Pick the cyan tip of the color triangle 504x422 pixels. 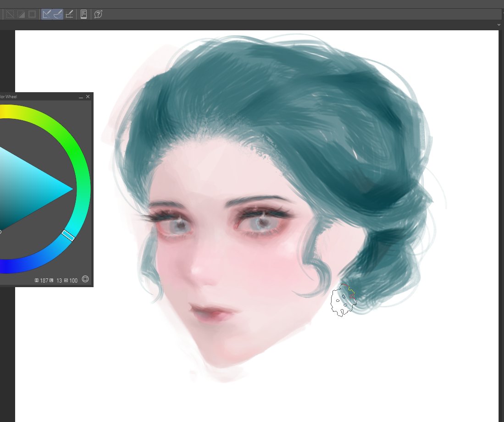coord(71,189)
